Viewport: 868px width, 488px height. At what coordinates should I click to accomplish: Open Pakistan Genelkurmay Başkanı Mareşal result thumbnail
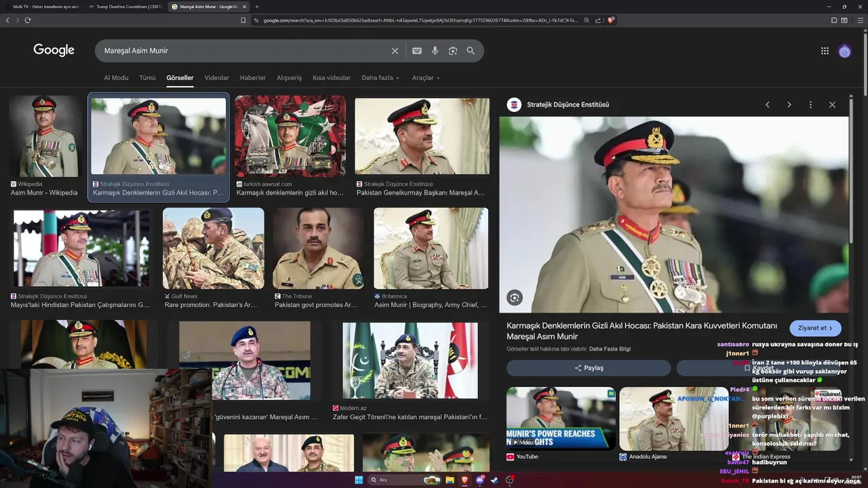tap(422, 136)
